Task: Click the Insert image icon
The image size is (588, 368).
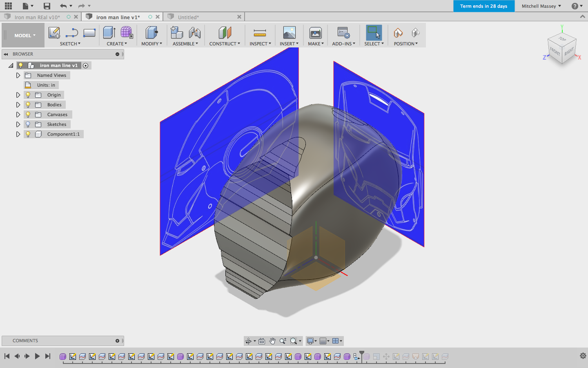Action: 289,33
